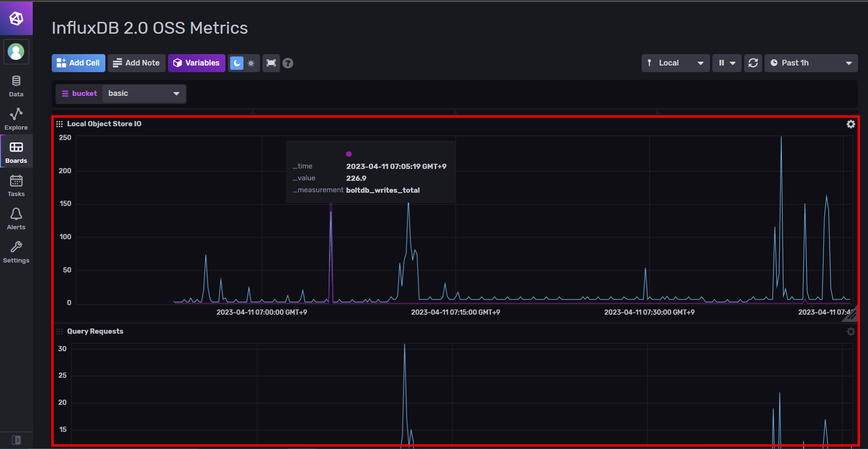Click the 07:30:00 time axis label
Screen dimensions: 868x449
[x=649, y=312]
